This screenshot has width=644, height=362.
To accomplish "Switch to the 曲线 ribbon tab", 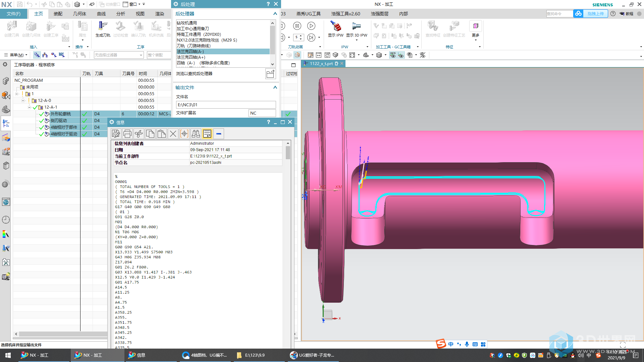I will click(x=101, y=14).
